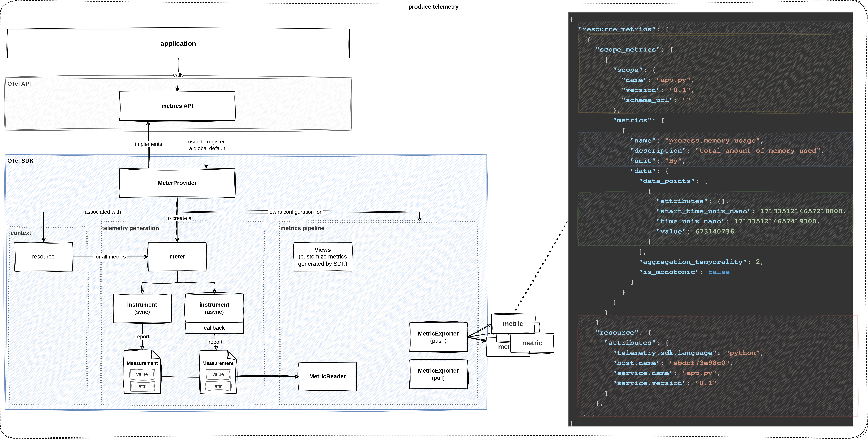This screenshot has width=868, height=439.
Task: Select the lower right metric box
Action: click(x=532, y=343)
